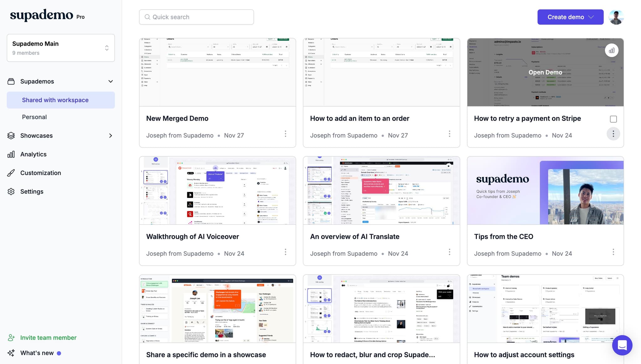This screenshot has height=364, width=641.
Task: Click the Quick search field
Action: (196, 17)
